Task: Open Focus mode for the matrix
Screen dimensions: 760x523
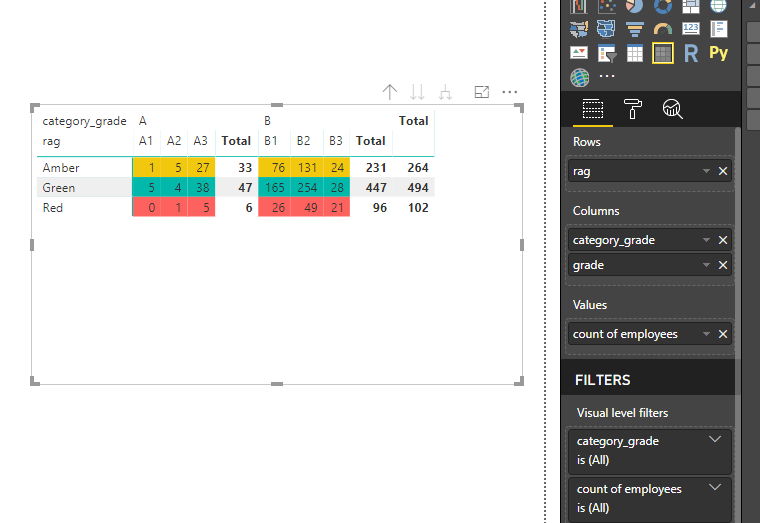Action: pos(482,92)
